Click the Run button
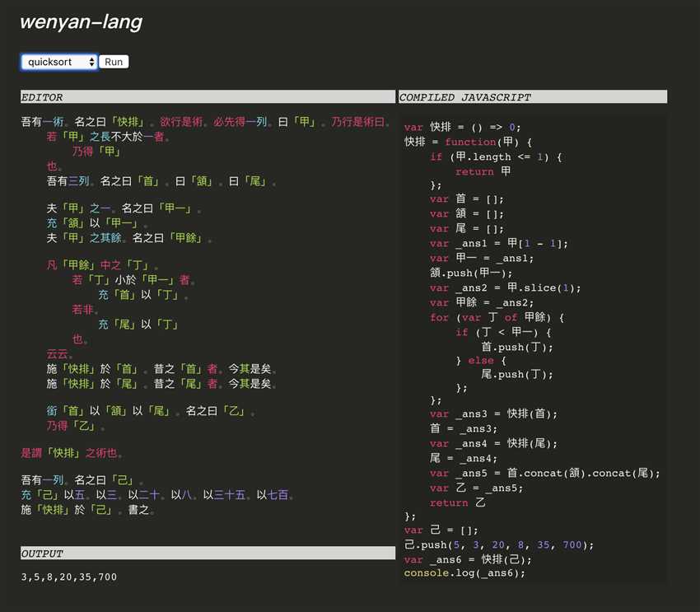The width and height of the screenshot is (700, 612). click(x=114, y=62)
